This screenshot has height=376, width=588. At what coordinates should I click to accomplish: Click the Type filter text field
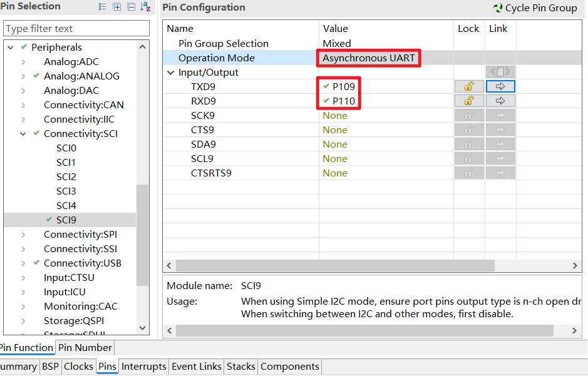click(x=76, y=28)
